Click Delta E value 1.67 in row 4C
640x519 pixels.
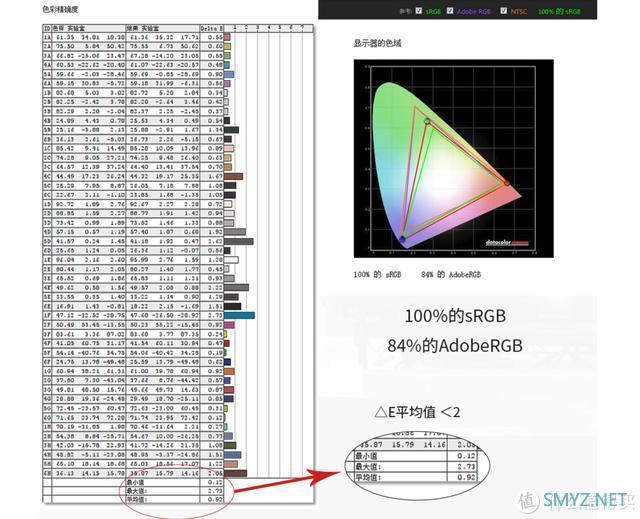click(215, 176)
